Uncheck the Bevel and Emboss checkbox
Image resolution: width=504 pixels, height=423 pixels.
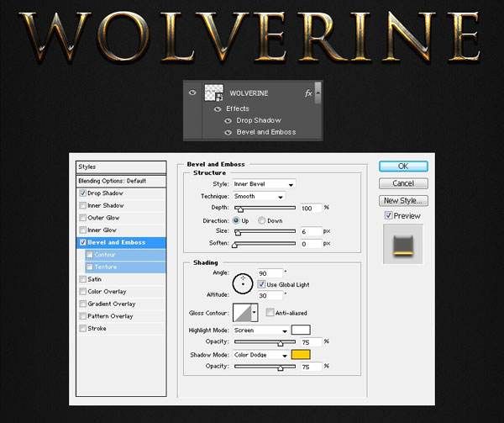point(83,242)
